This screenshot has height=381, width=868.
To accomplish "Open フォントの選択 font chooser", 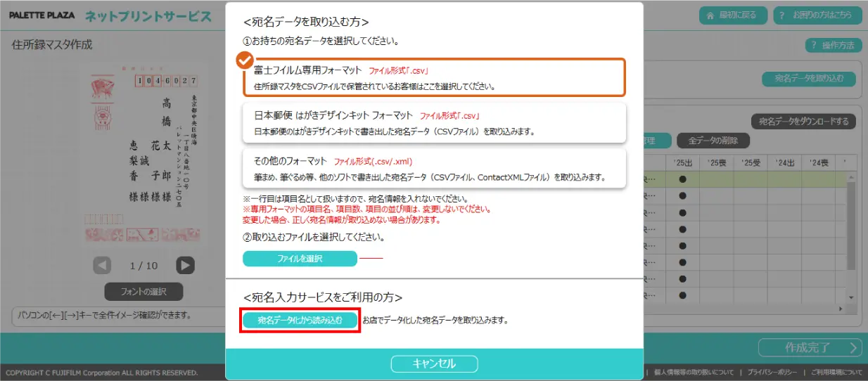I will coord(143,291).
